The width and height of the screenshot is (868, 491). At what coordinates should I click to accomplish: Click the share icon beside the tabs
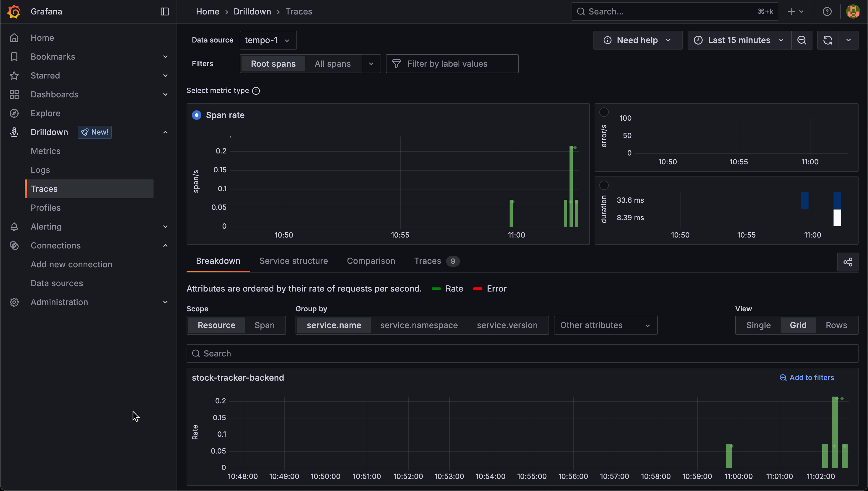847,262
